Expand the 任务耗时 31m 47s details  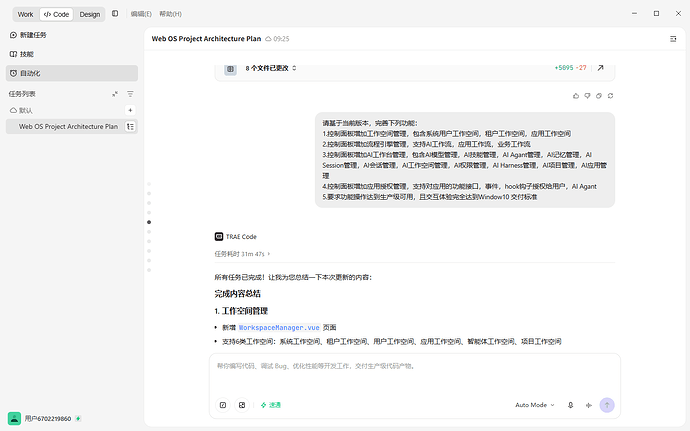(242, 254)
